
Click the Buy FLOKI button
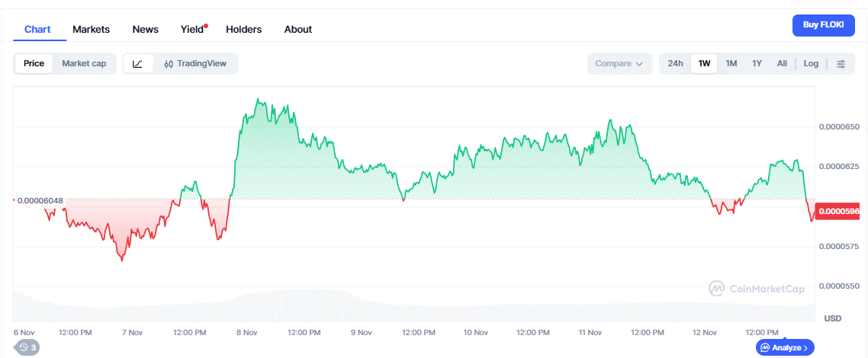click(x=823, y=25)
